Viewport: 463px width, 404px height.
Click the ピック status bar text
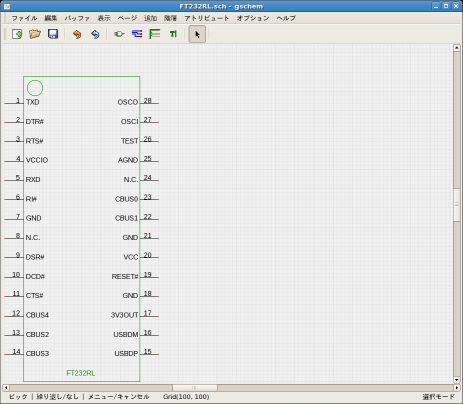click(x=18, y=397)
